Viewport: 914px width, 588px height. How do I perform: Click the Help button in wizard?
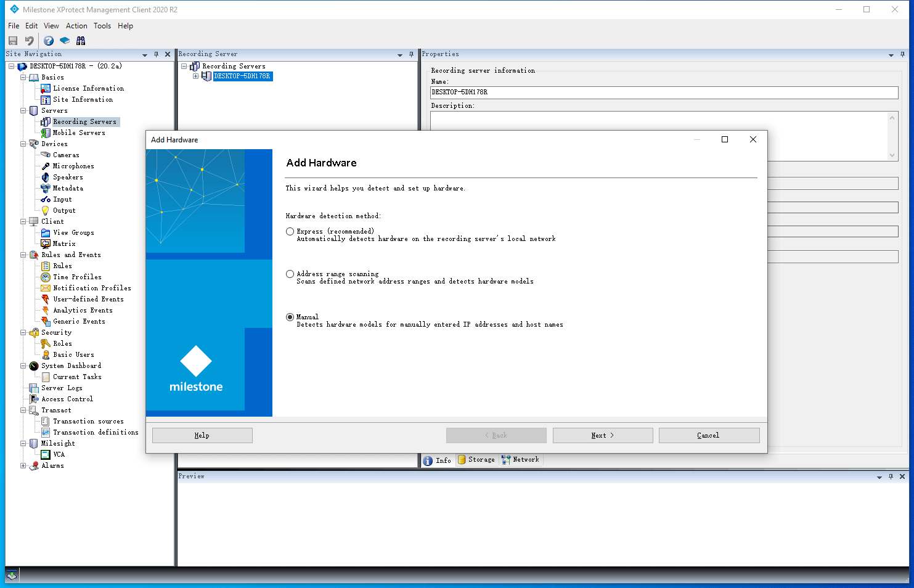pyautogui.click(x=202, y=435)
